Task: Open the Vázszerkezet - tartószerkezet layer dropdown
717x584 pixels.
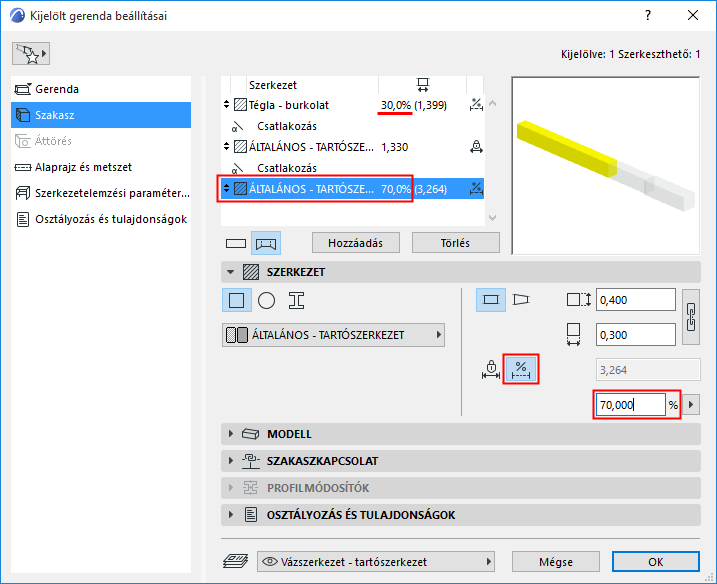Action: (x=376, y=562)
